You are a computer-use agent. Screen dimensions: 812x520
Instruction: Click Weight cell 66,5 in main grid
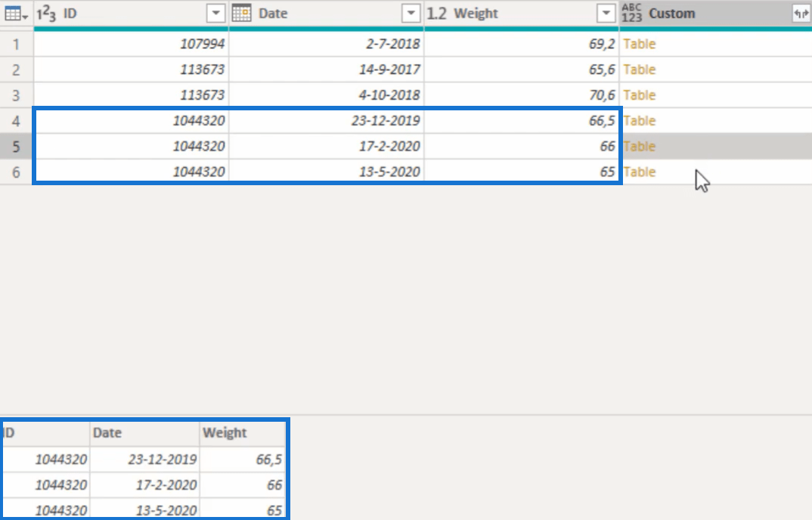(x=522, y=121)
